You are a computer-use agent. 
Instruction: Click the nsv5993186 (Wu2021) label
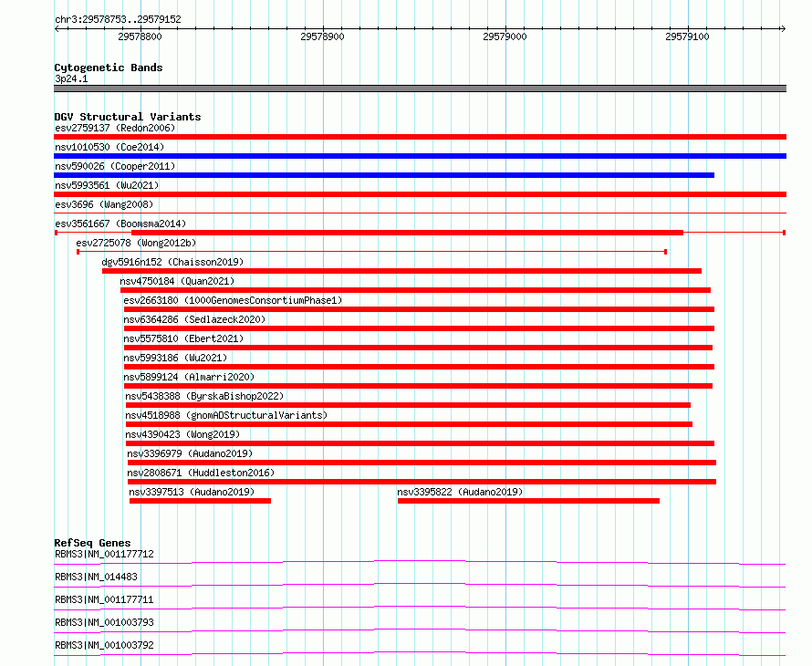175,358
